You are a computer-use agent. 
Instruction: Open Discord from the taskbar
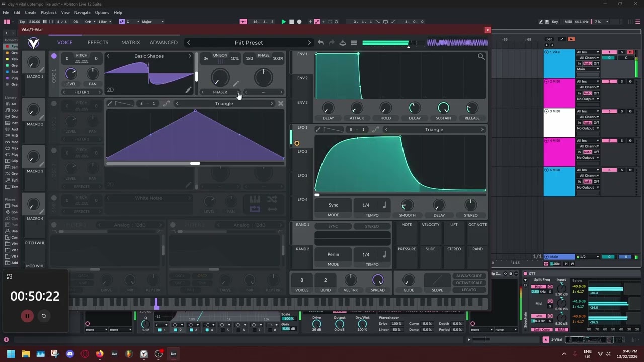click(70, 354)
